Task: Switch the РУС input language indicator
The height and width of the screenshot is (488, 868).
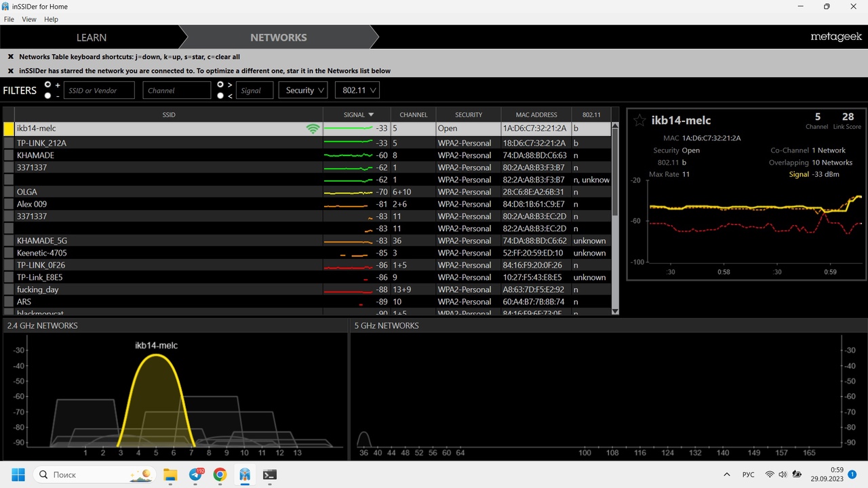Action: (749, 474)
